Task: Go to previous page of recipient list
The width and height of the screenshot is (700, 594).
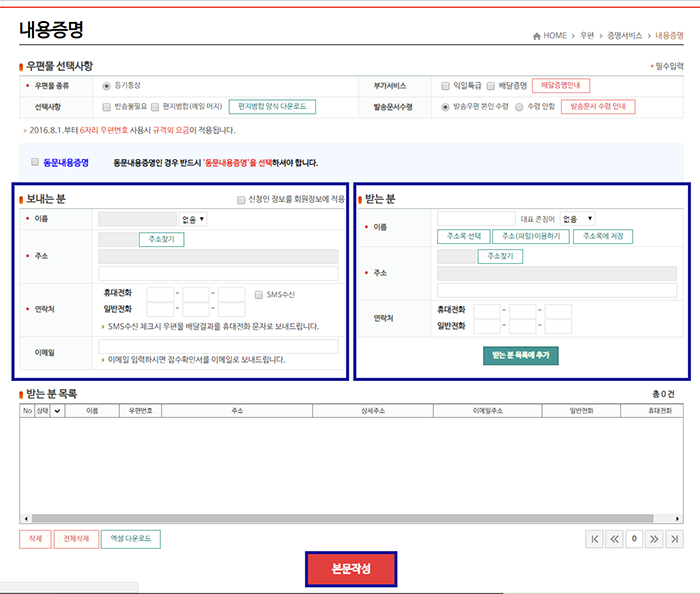Action: (x=614, y=539)
